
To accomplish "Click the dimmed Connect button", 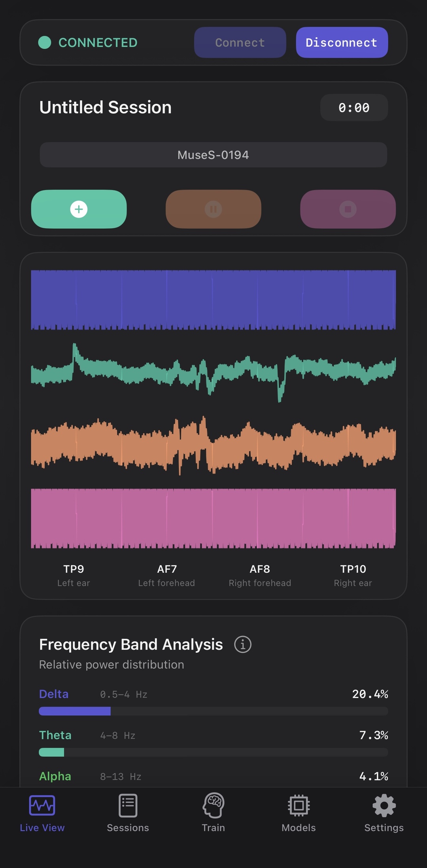I will pyautogui.click(x=240, y=43).
